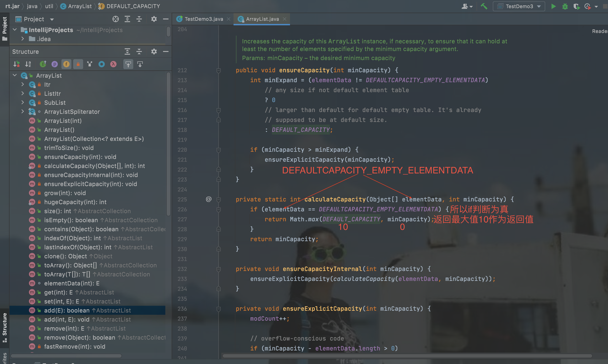Expand the Itr inner class node

pyautogui.click(x=23, y=84)
